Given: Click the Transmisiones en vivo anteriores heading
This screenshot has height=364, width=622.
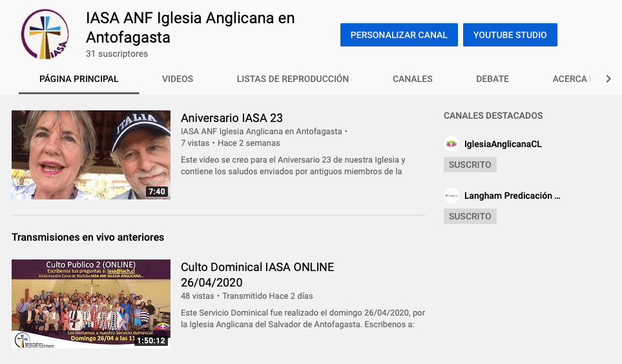Looking at the screenshot, I should tap(88, 237).
